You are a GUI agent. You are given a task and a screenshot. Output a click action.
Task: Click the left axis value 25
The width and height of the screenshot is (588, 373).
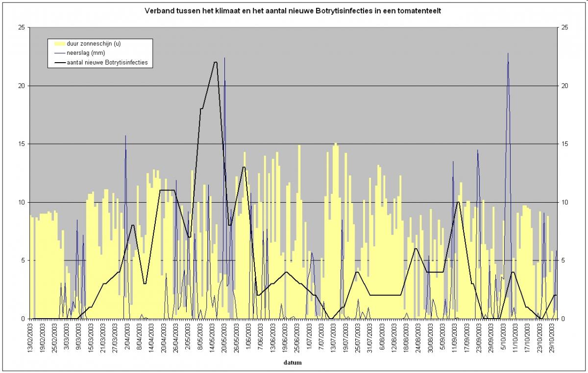click(x=22, y=27)
